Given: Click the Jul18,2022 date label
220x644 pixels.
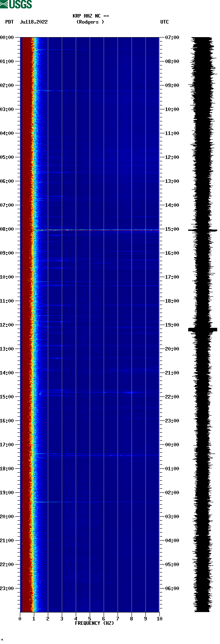Looking at the screenshot, I should click(x=33, y=22).
